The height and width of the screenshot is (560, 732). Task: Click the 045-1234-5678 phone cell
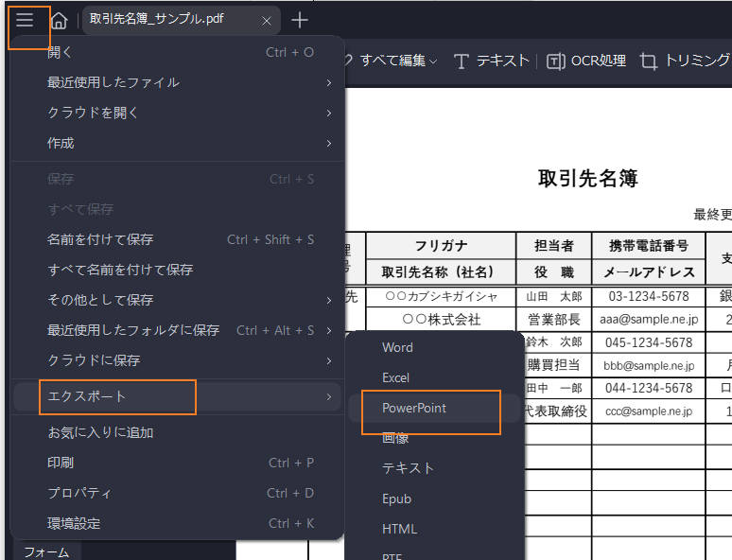pos(649,342)
